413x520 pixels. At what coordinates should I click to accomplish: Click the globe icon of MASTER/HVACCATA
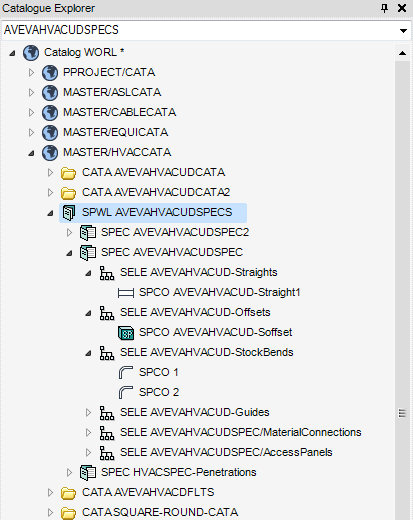coord(50,152)
